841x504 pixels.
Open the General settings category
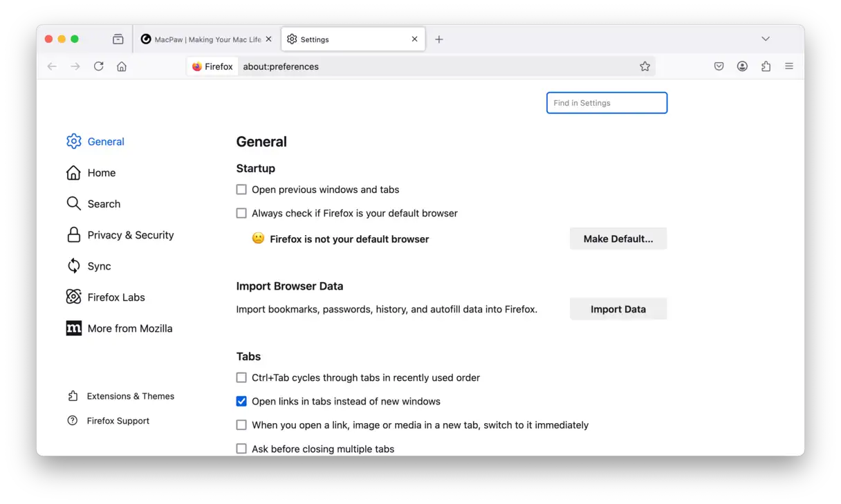pyautogui.click(x=95, y=142)
